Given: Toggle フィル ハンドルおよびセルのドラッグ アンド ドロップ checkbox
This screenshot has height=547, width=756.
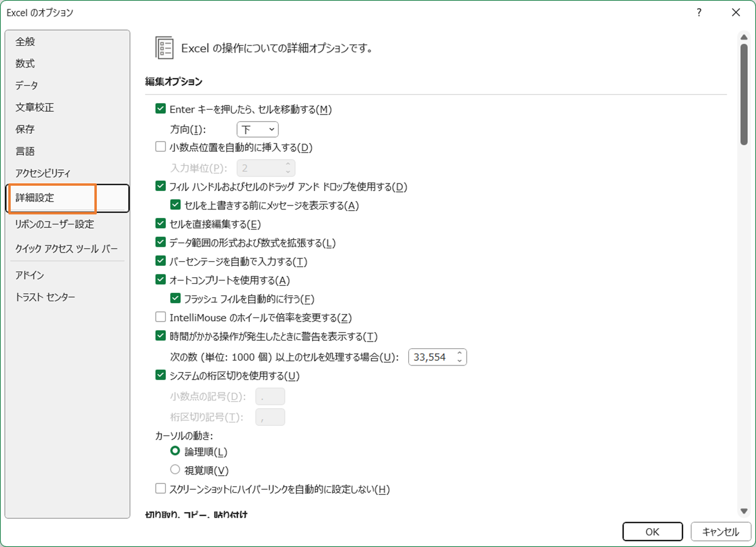Looking at the screenshot, I should 161,186.
